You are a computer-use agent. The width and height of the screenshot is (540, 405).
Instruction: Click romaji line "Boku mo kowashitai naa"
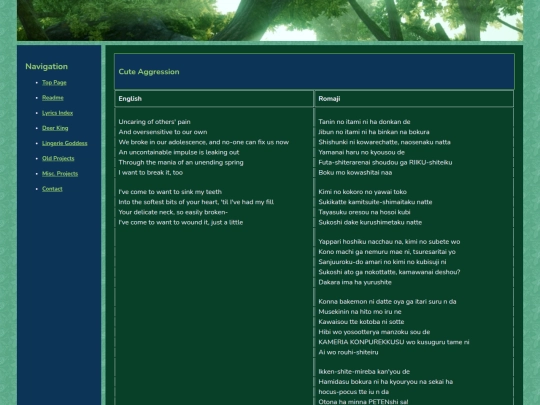355,173
